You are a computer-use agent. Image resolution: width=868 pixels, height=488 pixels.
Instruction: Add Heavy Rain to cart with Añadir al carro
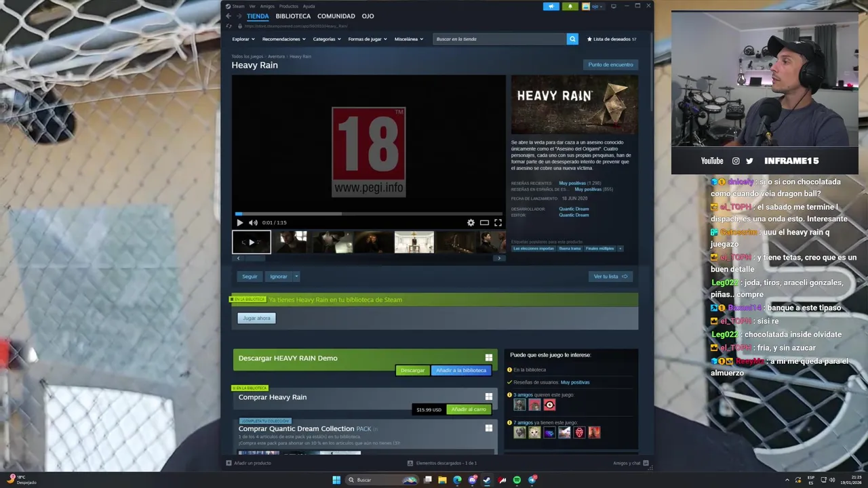pos(469,409)
